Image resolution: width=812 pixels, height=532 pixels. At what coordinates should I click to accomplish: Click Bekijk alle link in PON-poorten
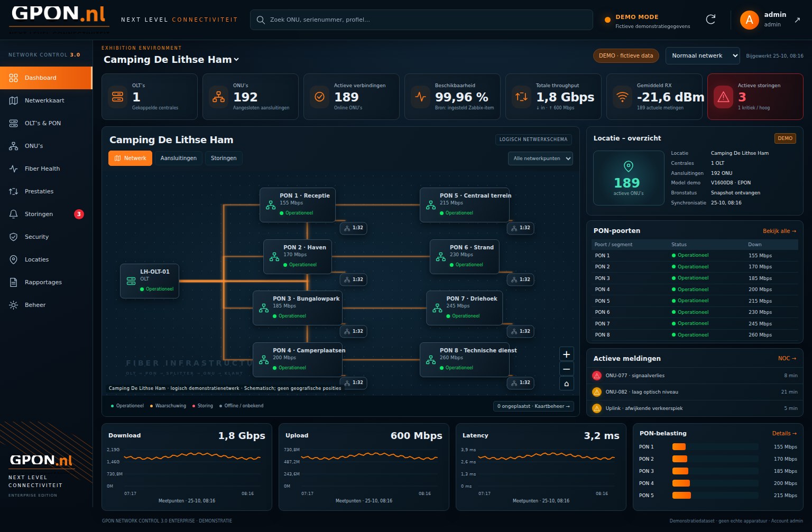pyautogui.click(x=779, y=231)
